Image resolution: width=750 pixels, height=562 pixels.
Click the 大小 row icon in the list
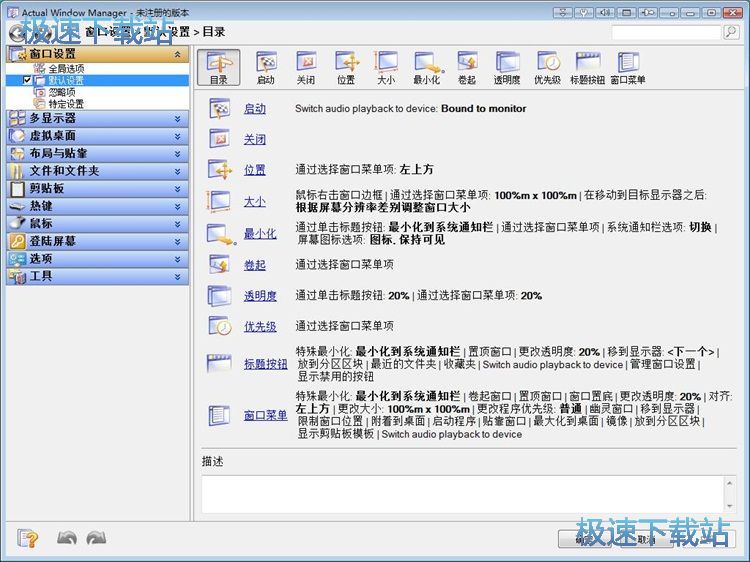point(218,201)
